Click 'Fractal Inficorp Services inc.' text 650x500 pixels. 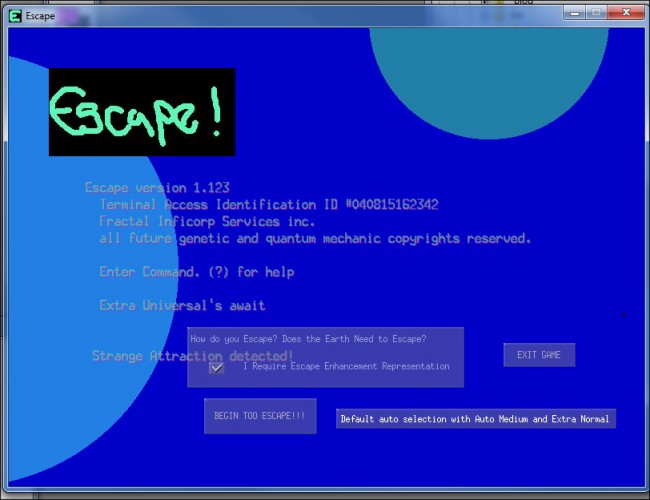point(207,221)
